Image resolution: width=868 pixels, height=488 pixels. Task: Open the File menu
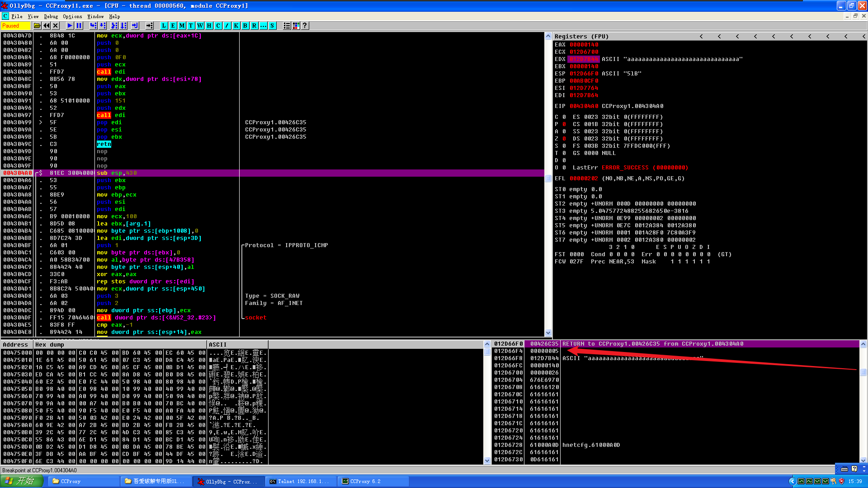click(17, 16)
